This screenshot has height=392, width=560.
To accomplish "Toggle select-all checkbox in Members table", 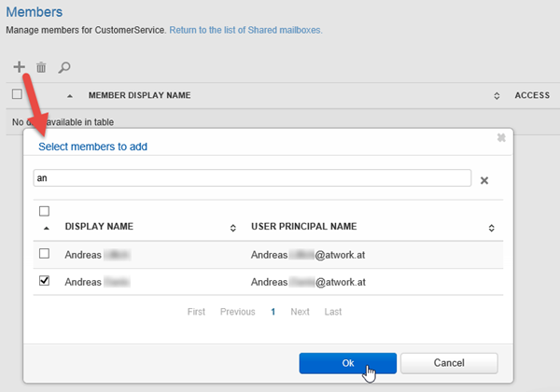I will 17,94.
